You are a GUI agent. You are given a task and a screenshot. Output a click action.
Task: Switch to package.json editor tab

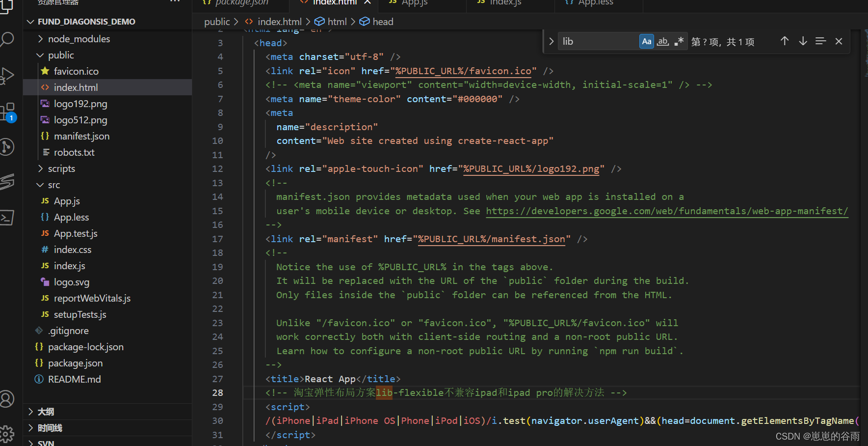pyautogui.click(x=242, y=3)
